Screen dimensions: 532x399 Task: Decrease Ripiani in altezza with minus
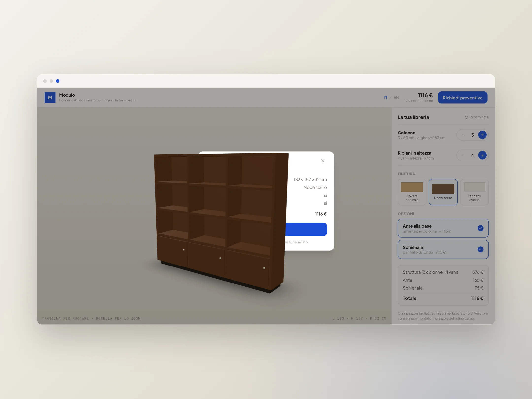pos(463,155)
